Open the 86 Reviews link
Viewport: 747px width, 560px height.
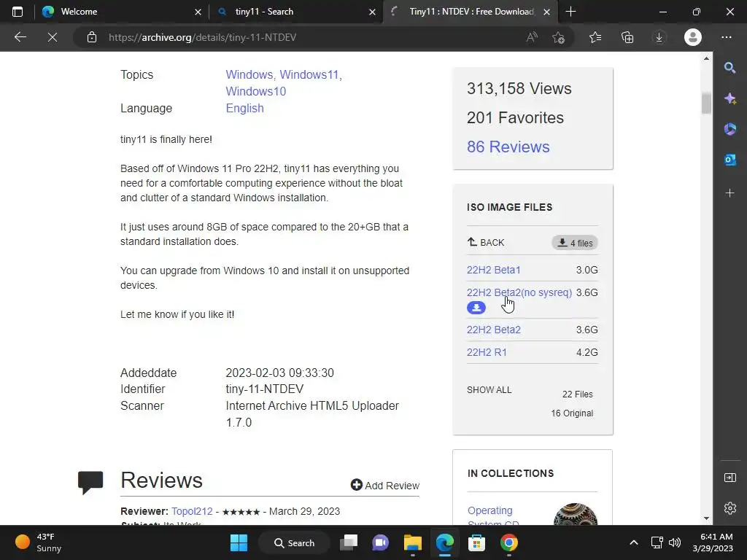(x=508, y=147)
